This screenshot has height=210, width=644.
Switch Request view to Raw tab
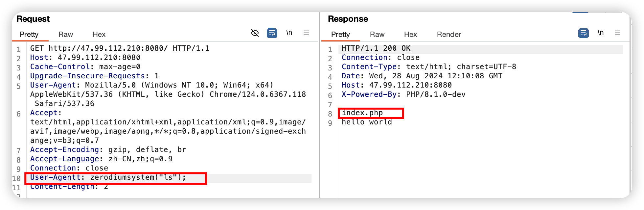click(66, 34)
